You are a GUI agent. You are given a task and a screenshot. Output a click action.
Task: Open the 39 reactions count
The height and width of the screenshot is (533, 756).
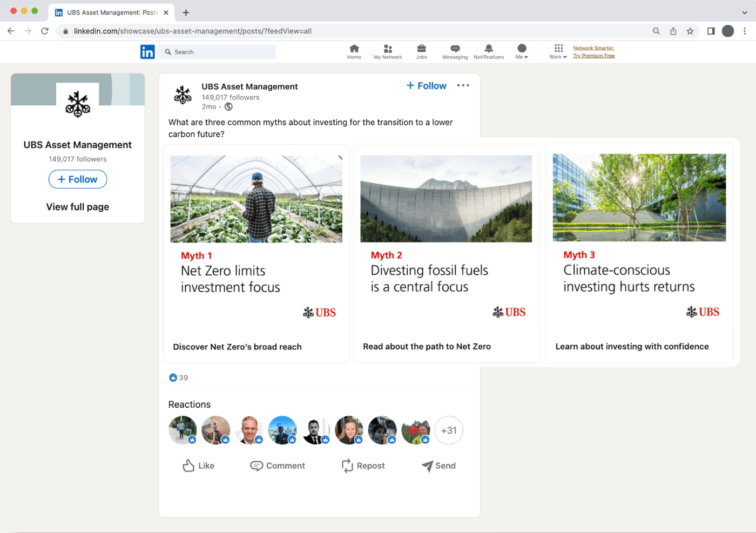pos(179,377)
